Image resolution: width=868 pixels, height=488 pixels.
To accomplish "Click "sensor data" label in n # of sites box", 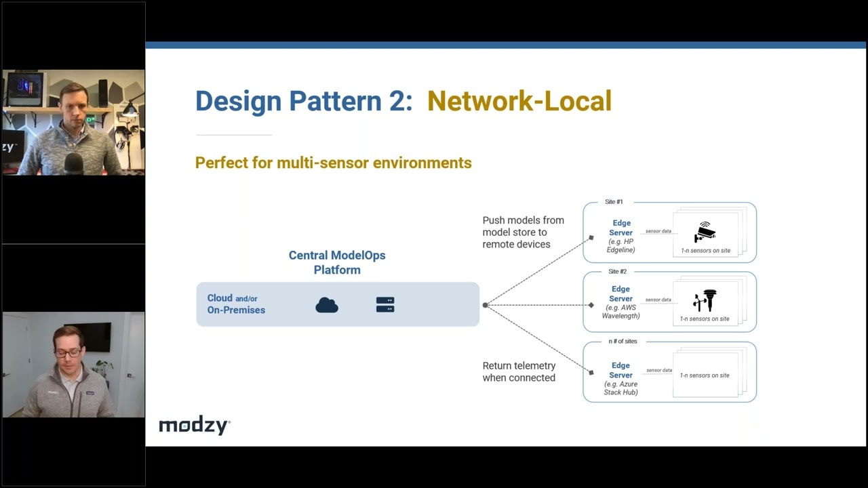I will (659, 370).
